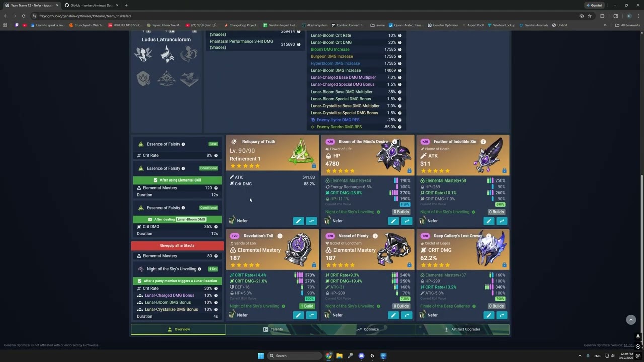Open 0 Builds badge on Vessel of Plenty
Image resolution: width=644 pixels, height=362 pixels.
pyautogui.click(x=401, y=306)
